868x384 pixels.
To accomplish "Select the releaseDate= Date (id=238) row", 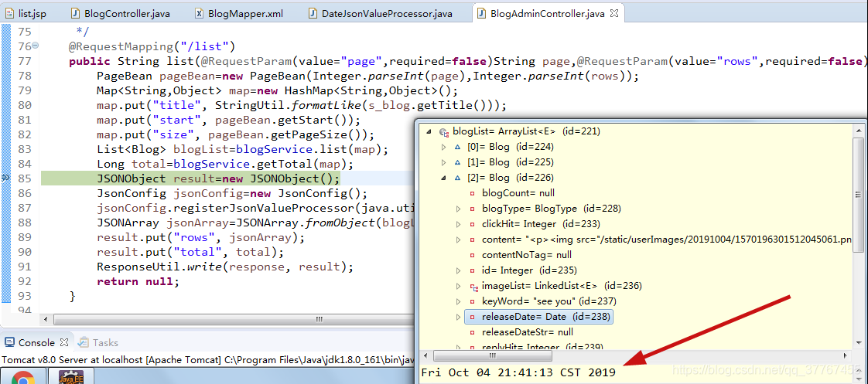I will 538,317.
